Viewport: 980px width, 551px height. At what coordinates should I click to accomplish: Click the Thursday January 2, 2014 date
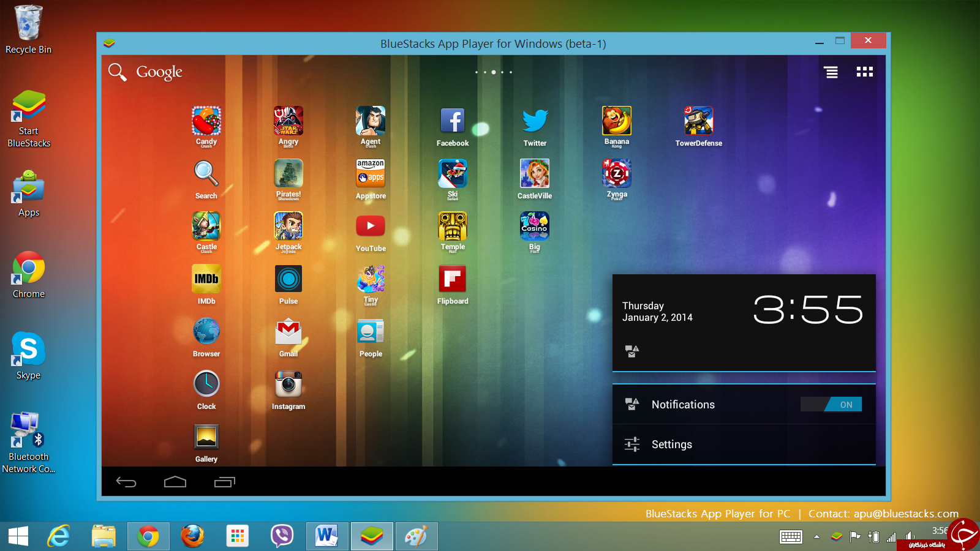(657, 312)
